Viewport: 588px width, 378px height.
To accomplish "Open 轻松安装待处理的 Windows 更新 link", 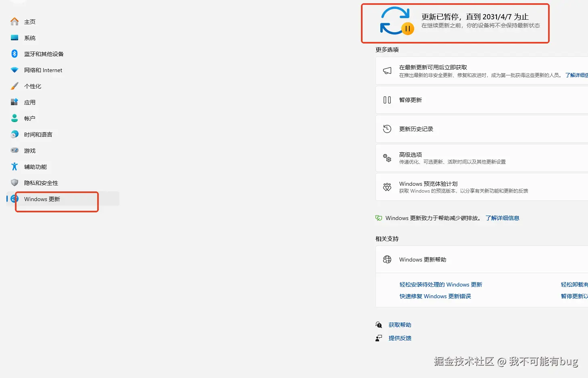I will click(441, 285).
